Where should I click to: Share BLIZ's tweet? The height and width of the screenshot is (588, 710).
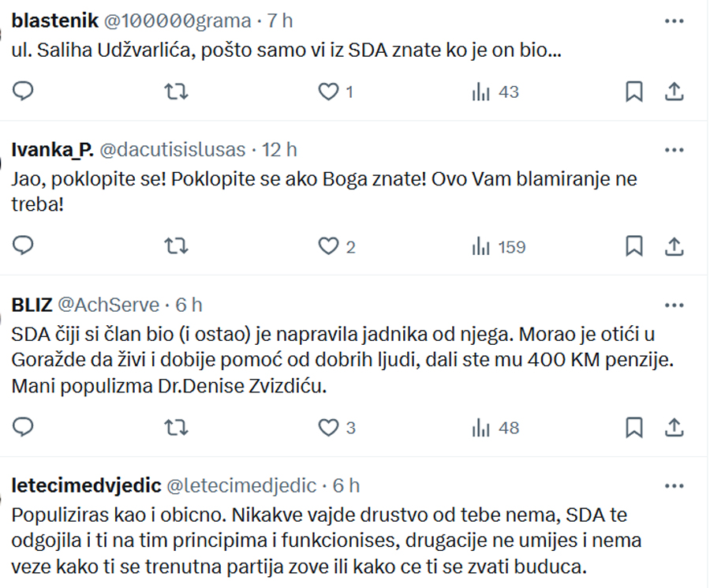pos(674,427)
